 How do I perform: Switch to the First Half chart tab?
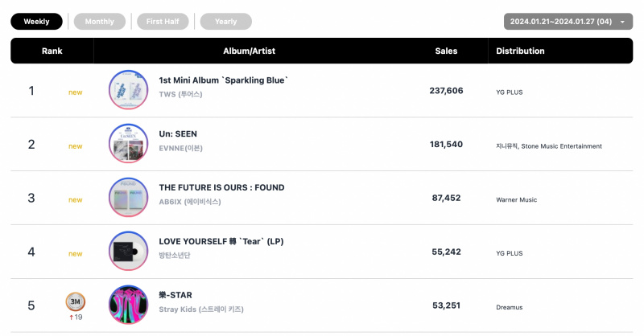point(163,22)
